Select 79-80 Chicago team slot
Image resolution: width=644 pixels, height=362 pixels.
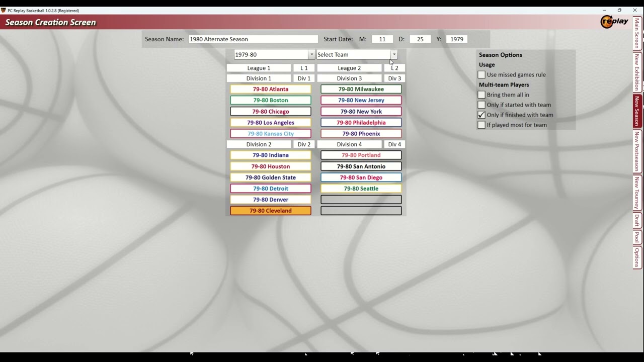pos(271,111)
